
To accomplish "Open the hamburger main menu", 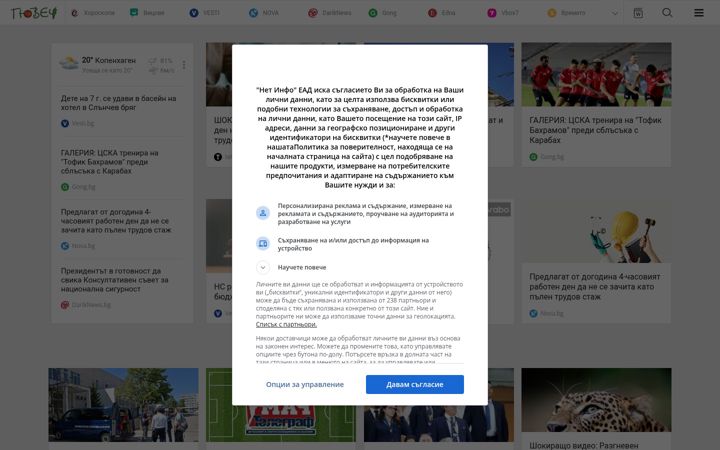I will coord(698,13).
